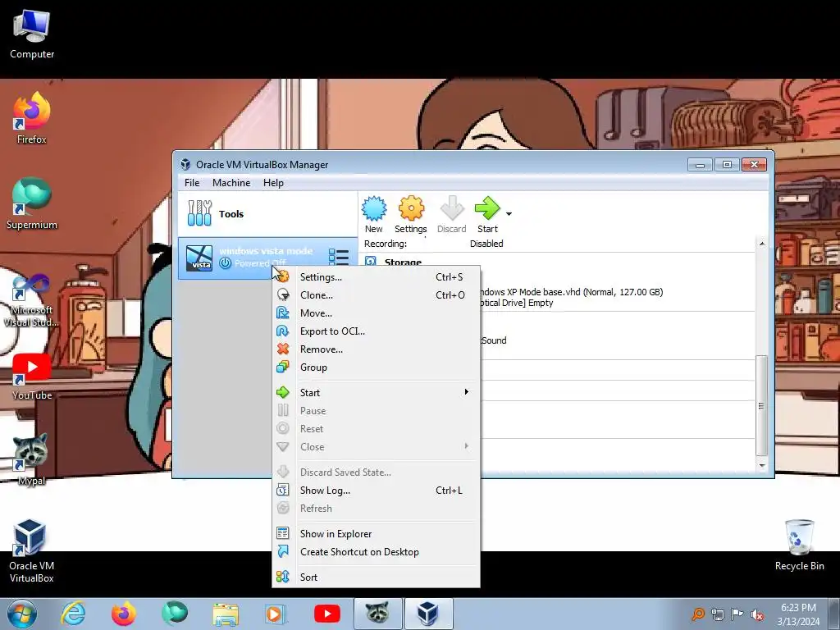Click the Group icon in context menu
Image resolution: width=840 pixels, height=630 pixels.
(x=283, y=367)
